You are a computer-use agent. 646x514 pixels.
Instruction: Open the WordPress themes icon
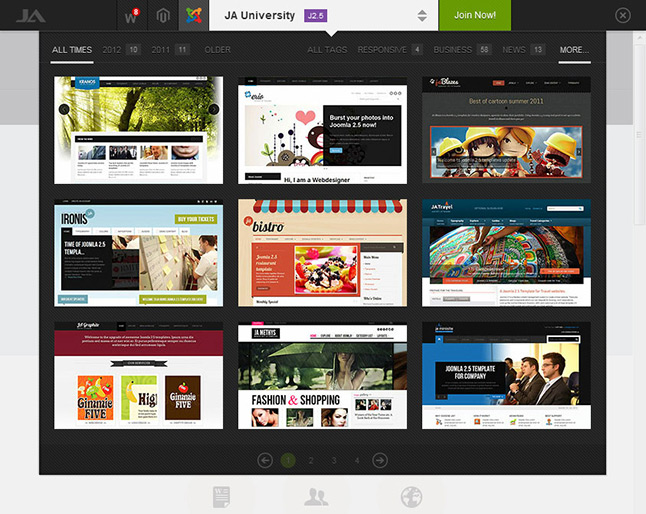point(132,16)
